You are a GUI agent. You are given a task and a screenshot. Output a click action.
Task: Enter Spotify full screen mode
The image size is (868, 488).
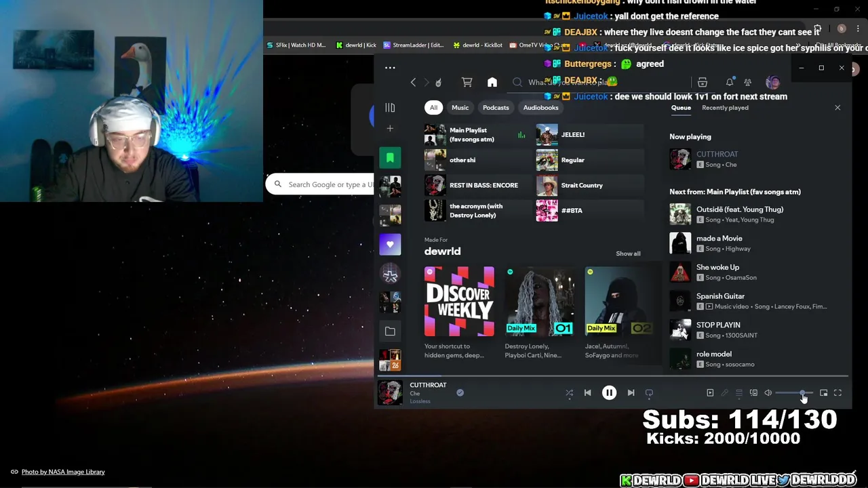pos(837,392)
